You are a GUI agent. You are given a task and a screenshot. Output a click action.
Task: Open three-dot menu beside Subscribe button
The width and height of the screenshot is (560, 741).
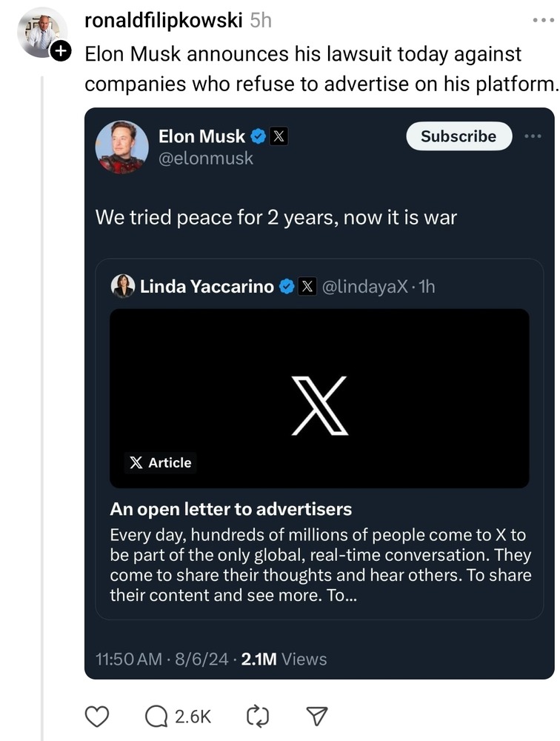tap(533, 136)
